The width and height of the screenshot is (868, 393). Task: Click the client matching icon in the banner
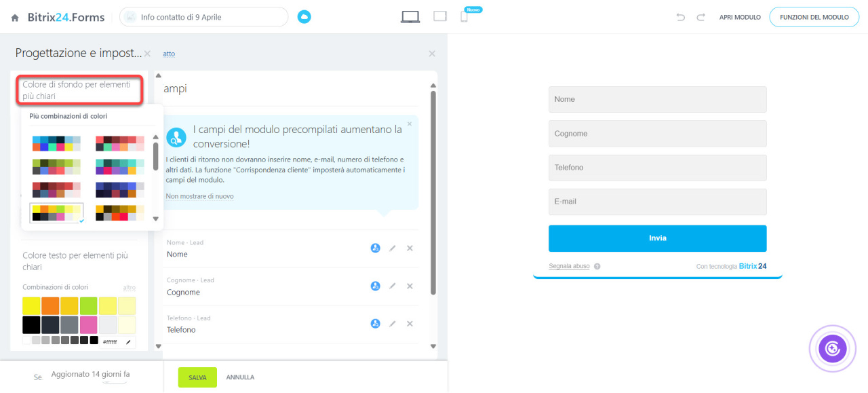(176, 137)
